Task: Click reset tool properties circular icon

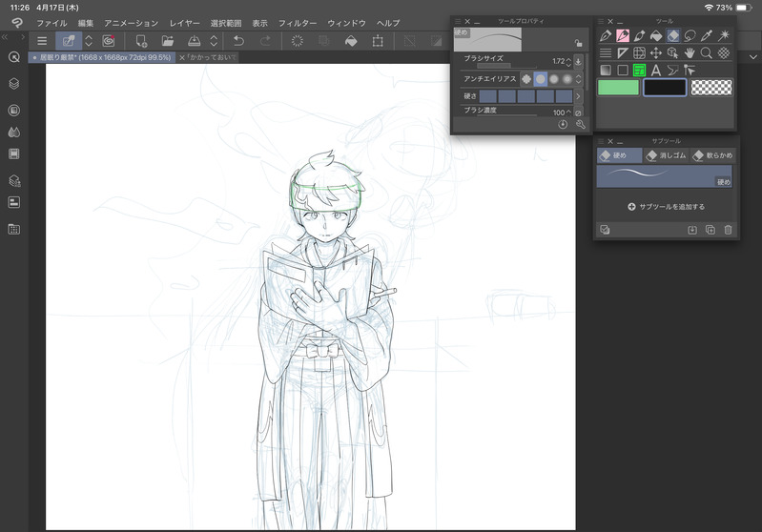Action: 563,124
